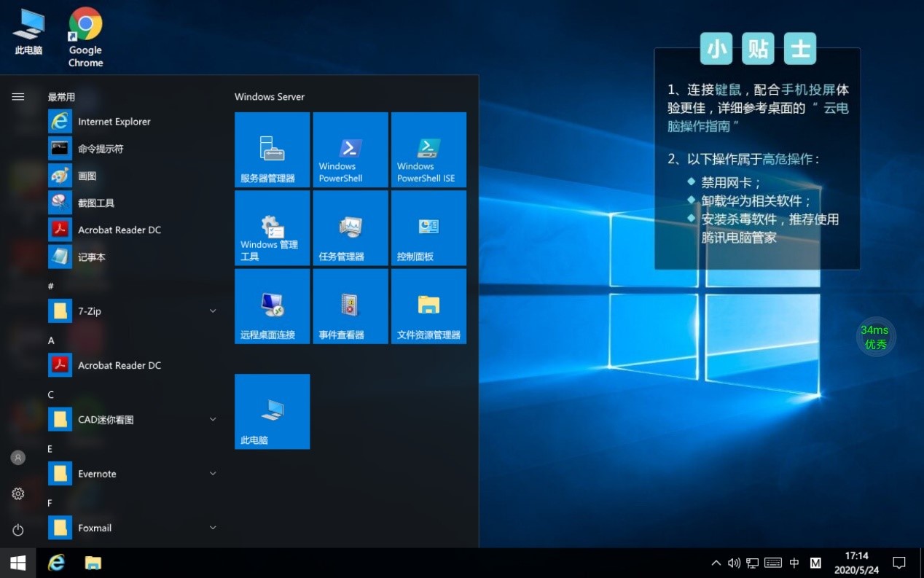Open the Server Manager tile
Image resolution: width=924 pixels, height=578 pixels.
tap(272, 149)
